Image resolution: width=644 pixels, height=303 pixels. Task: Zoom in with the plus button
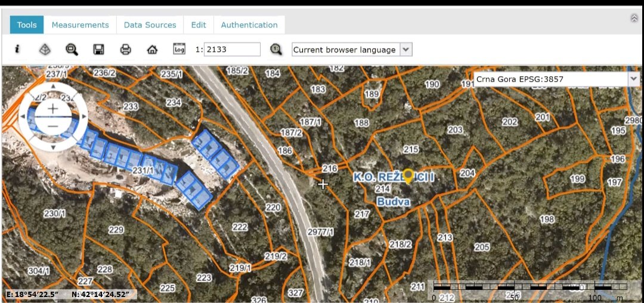[53, 109]
